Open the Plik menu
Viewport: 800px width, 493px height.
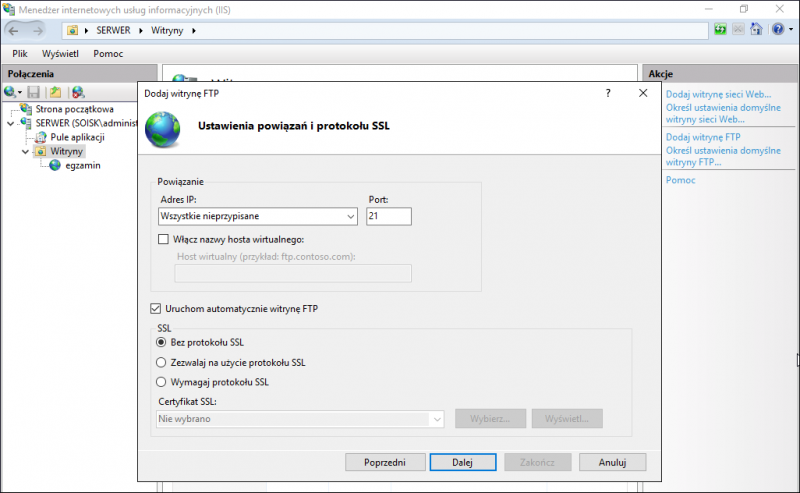(x=20, y=54)
